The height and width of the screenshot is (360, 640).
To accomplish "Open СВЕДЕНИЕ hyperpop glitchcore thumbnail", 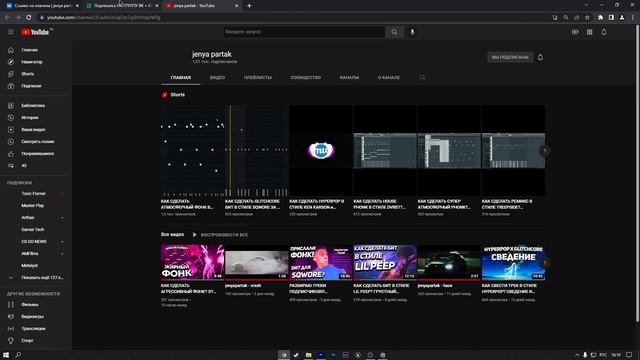I will tap(513, 262).
